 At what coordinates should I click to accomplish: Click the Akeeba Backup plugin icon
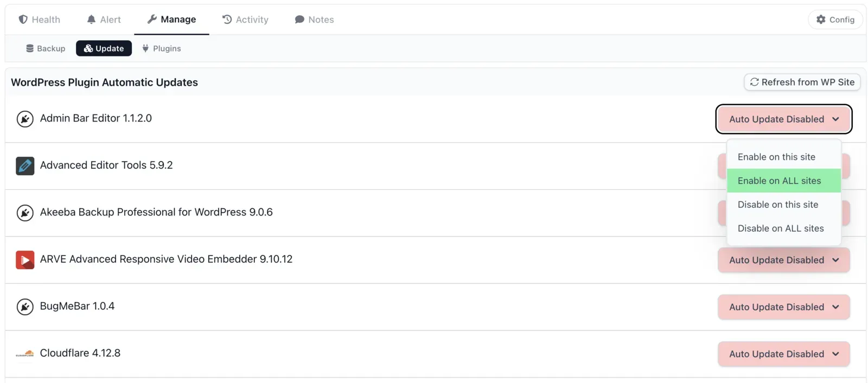[x=25, y=213]
